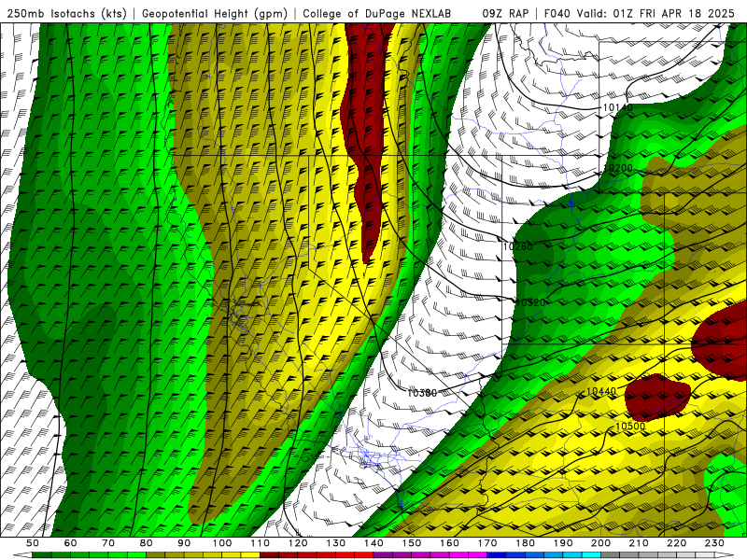Click the 120 value on the color scale

[298, 543]
